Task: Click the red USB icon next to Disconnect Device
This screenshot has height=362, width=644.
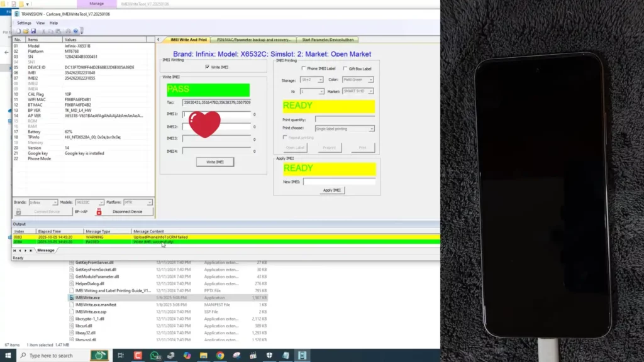Action: tap(98, 212)
